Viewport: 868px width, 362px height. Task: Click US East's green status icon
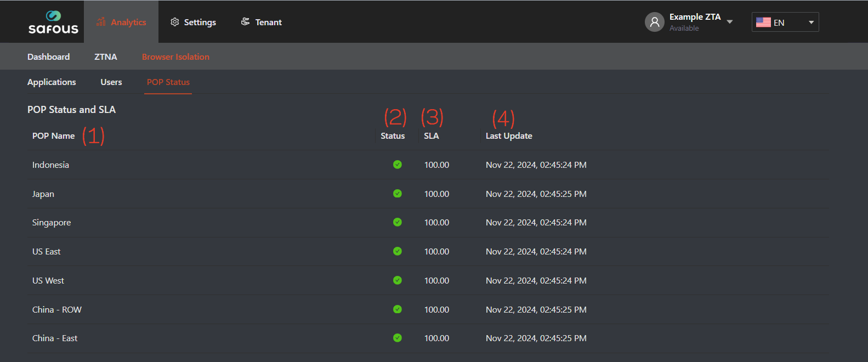398,251
